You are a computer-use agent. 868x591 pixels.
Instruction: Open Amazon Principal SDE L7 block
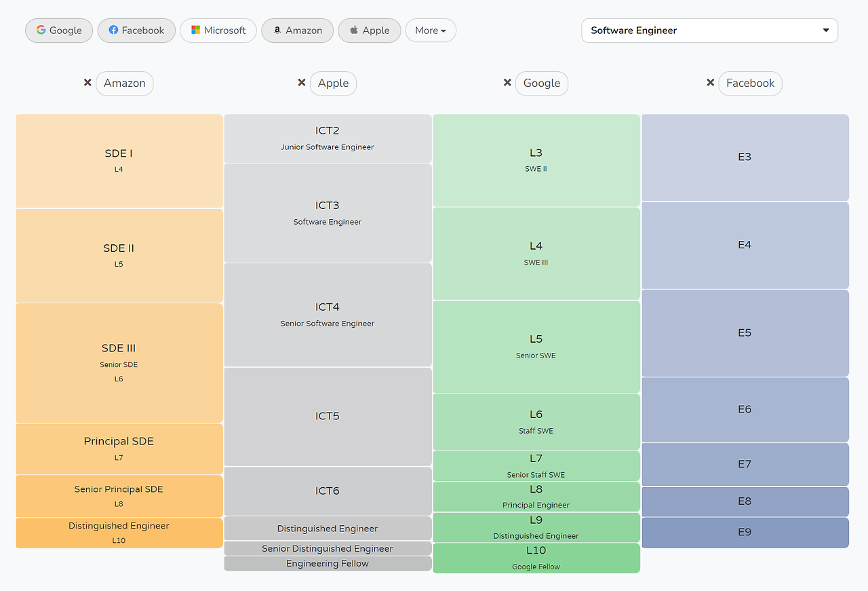click(x=119, y=449)
